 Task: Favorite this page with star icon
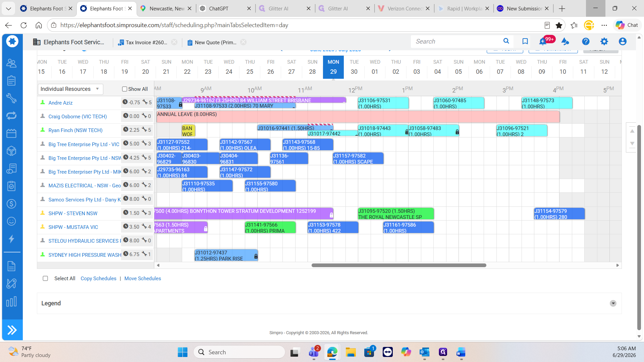(559, 25)
